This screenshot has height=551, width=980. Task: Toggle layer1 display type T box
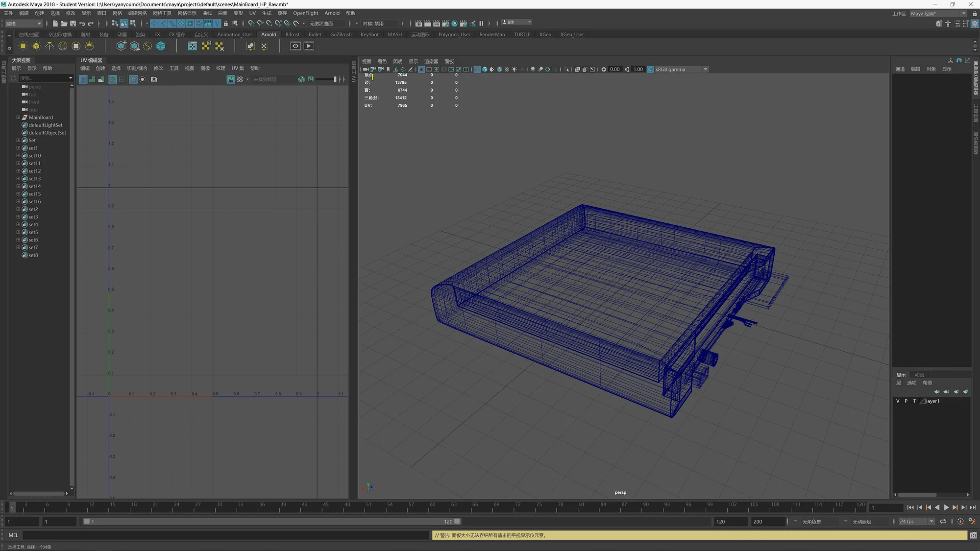pos(914,401)
